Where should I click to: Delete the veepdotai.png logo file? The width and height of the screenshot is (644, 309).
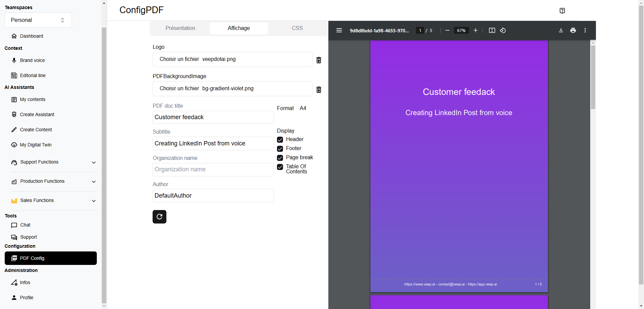point(319,60)
